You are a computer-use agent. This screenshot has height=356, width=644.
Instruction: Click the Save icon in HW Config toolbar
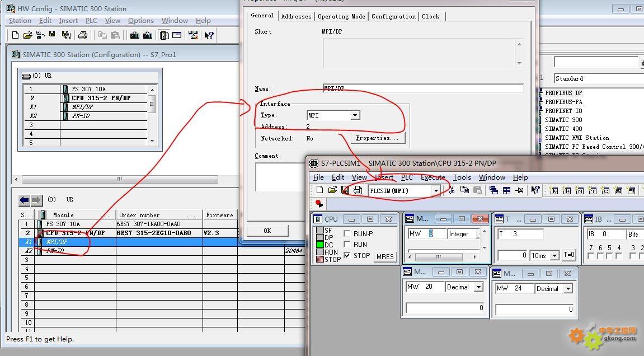point(52,34)
